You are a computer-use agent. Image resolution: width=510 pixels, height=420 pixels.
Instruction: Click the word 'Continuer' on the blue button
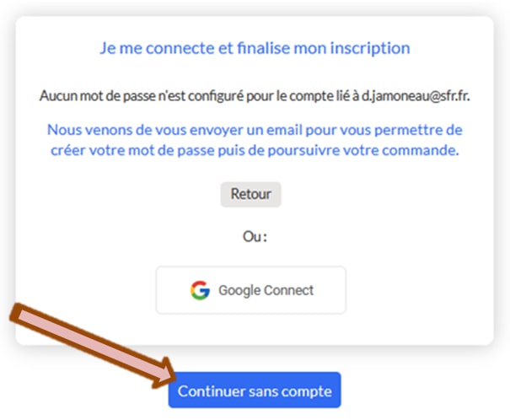pyautogui.click(x=211, y=390)
